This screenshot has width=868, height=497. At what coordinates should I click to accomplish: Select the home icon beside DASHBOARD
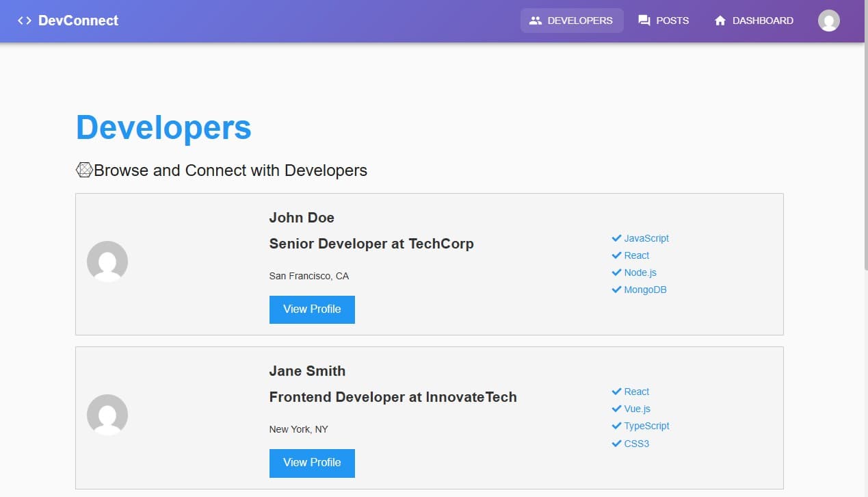coord(720,21)
